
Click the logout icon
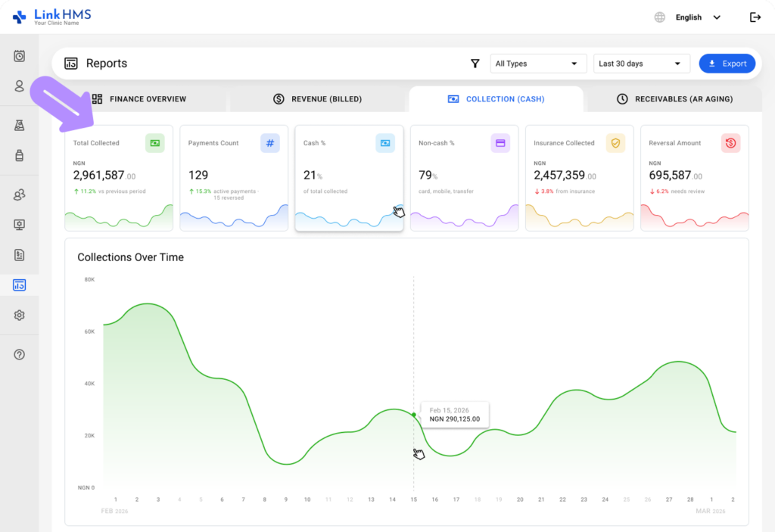tap(755, 17)
